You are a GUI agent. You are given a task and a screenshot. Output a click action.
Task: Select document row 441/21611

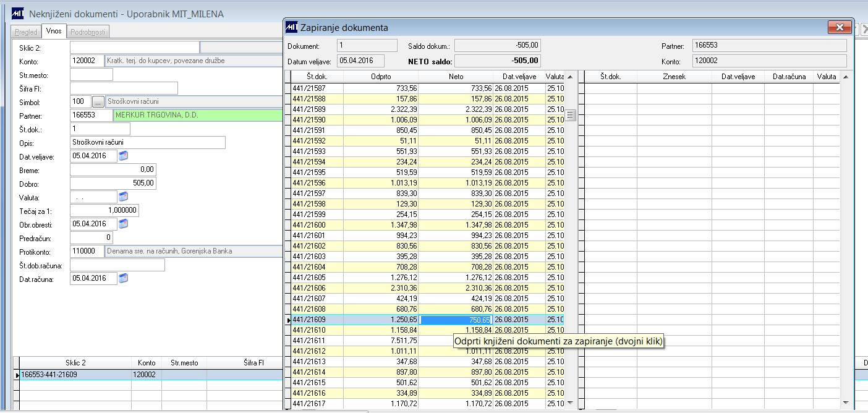309,341
